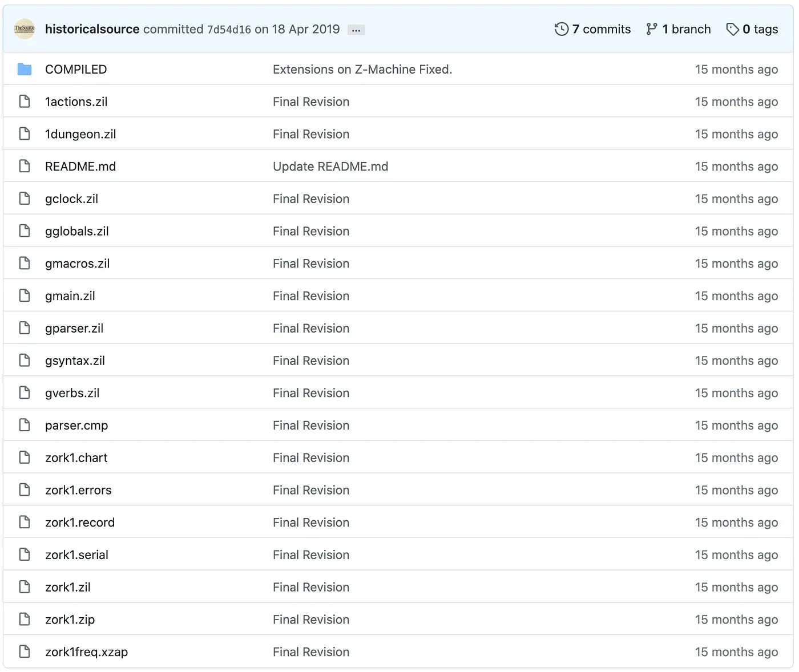Screen dimensions: 799x672
Task: Open the parser.cmp file
Action: point(76,426)
